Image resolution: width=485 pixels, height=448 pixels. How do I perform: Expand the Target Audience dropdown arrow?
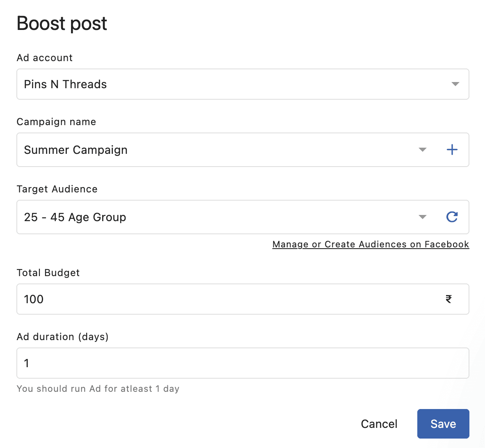click(422, 217)
